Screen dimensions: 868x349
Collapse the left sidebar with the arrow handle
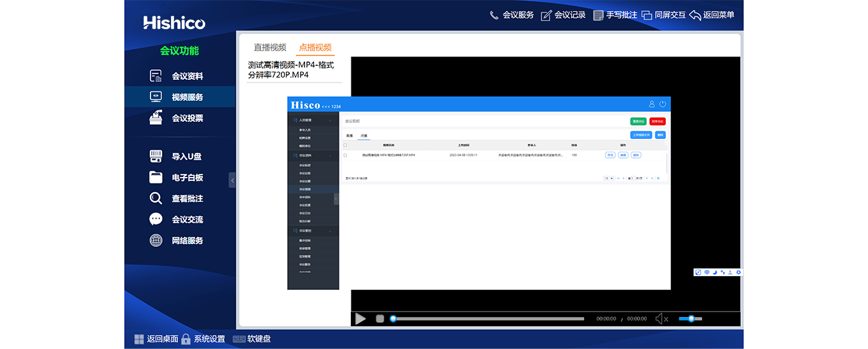click(232, 180)
